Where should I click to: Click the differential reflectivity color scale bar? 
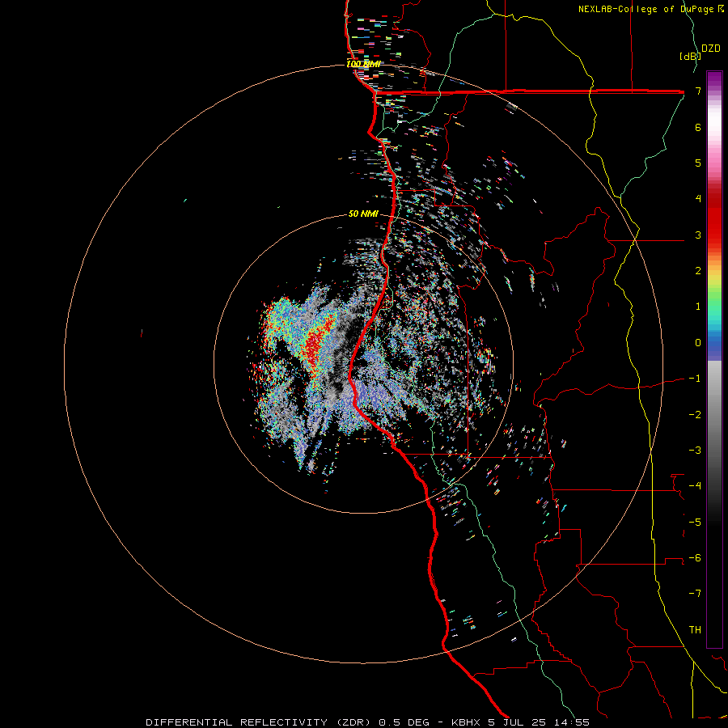click(714, 359)
